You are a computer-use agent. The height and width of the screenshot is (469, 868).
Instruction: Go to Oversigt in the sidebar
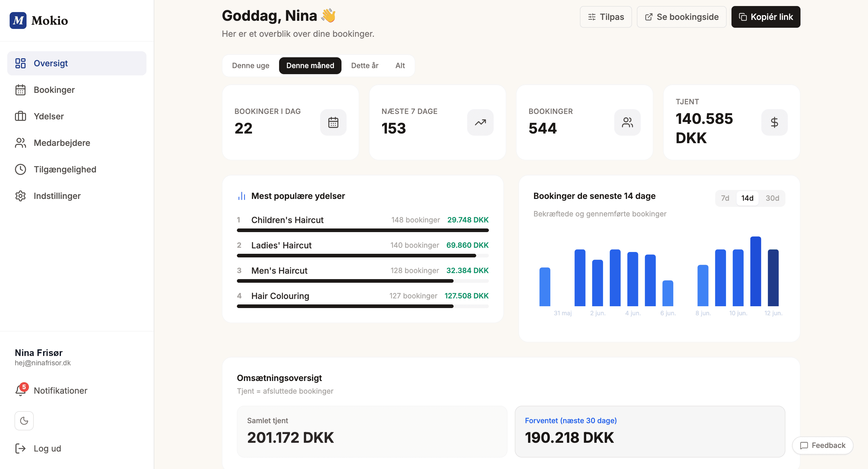(77, 63)
